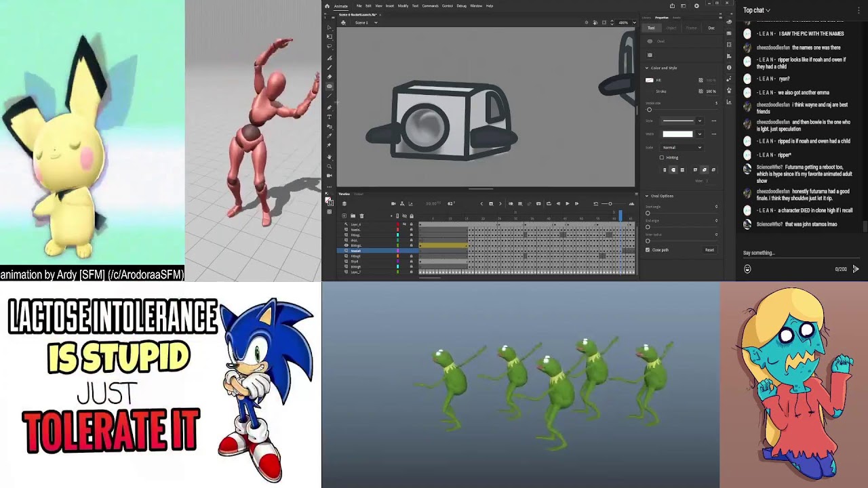868x488 pixels.
Task: Click the center stage icon
Action: (586, 22)
